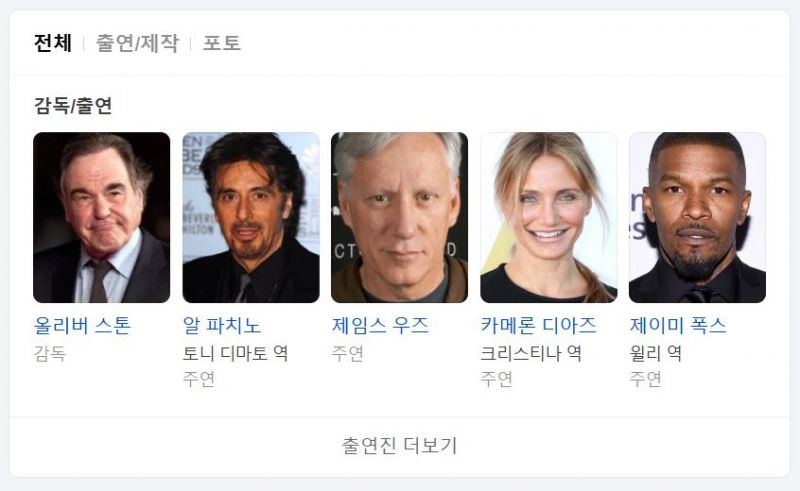This screenshot has height=491, width=800.
Task: Expand the cast list with 출연진 더보기
Action: (x=399, y=446)
